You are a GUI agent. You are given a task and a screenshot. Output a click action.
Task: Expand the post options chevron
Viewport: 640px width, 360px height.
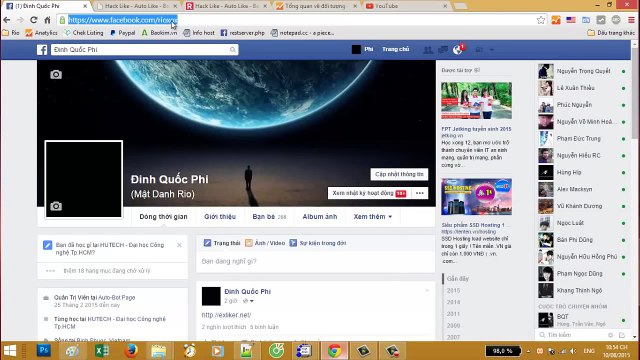coord(427,291)
